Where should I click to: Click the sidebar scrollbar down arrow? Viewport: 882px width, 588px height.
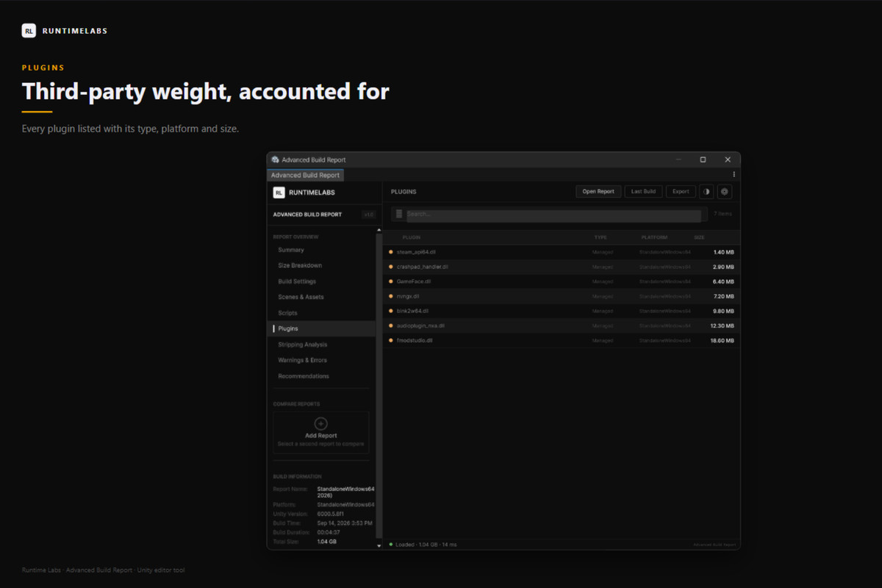coord(379,545)
